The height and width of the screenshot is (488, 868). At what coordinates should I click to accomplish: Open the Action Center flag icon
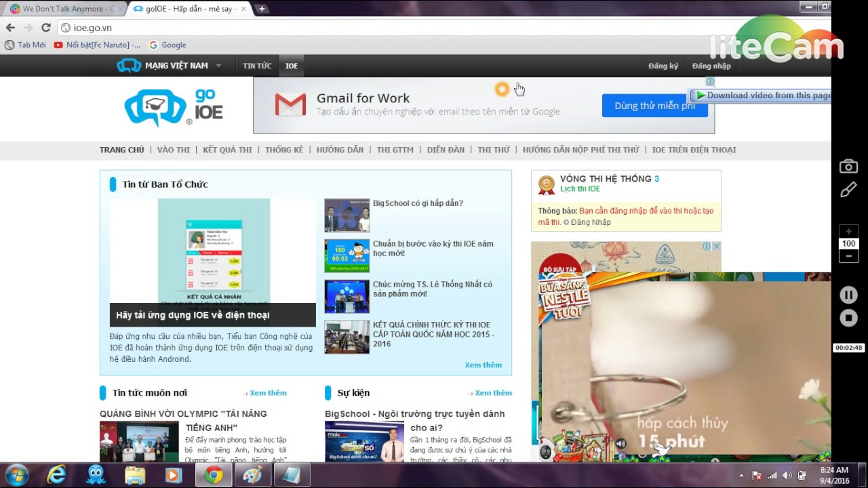pos(757,475)
